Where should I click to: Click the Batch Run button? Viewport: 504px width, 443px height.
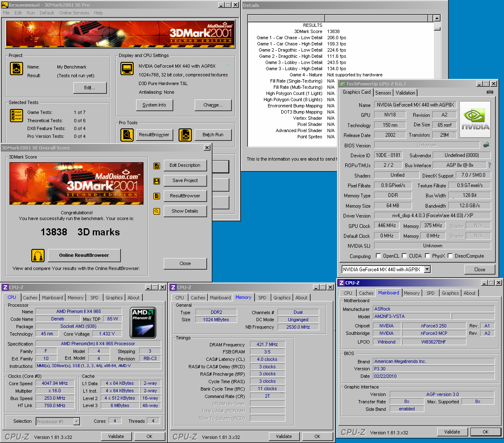(213, 135)
